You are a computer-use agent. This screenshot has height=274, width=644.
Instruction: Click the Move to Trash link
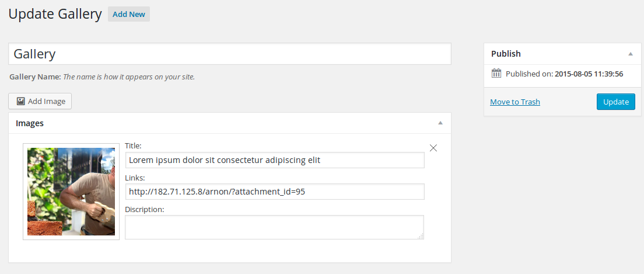(x=515, y=102)
